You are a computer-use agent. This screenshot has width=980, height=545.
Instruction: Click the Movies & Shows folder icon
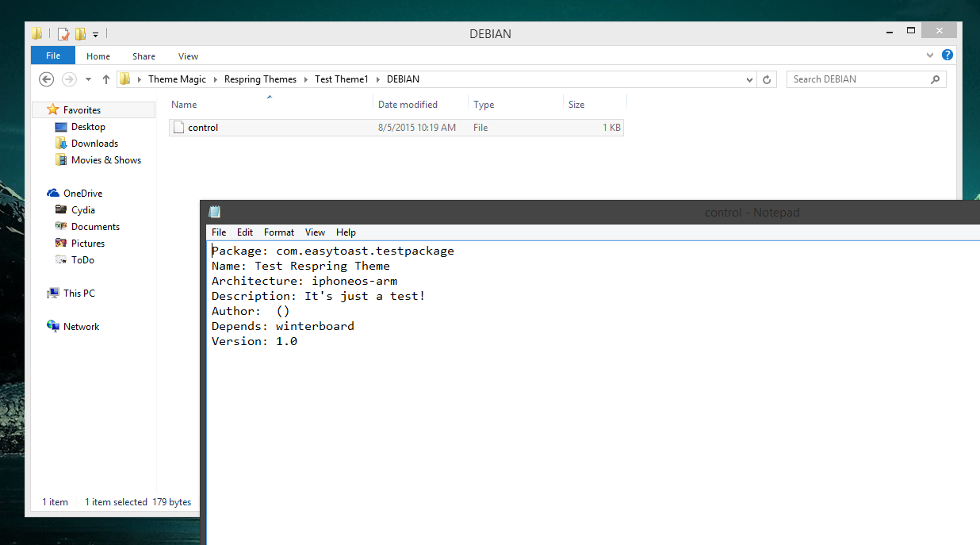tap(61, 160)
